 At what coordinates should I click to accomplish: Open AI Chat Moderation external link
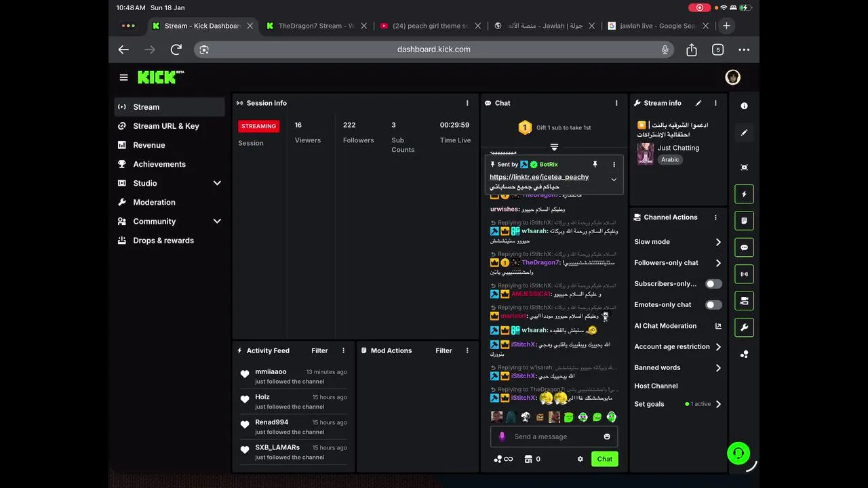coord(718,326)
